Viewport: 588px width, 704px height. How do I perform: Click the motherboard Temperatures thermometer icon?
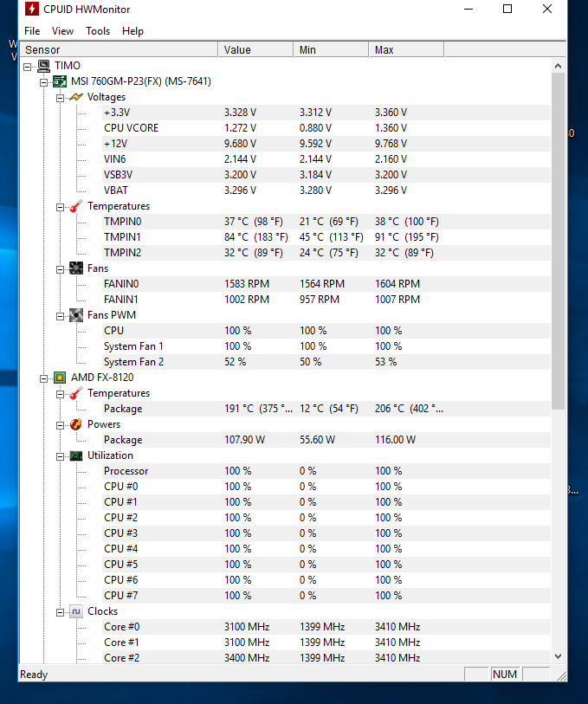[76, 206]
